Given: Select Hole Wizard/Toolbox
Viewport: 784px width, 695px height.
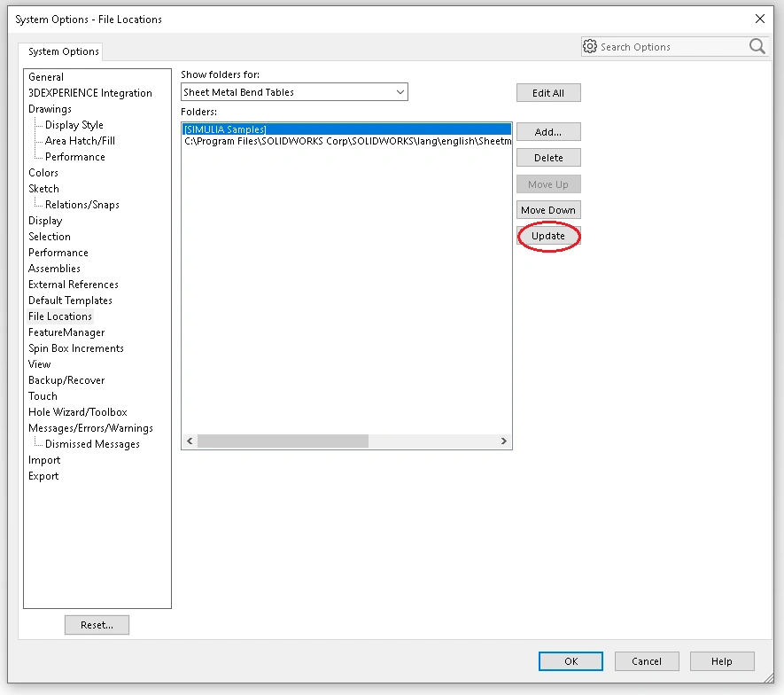Looking at the screenshot, I should (x=77, y=412).
